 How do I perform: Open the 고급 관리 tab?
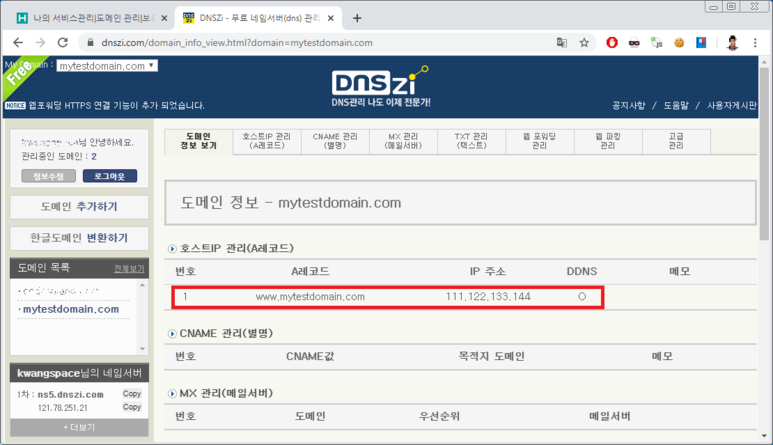coord(676,141)
